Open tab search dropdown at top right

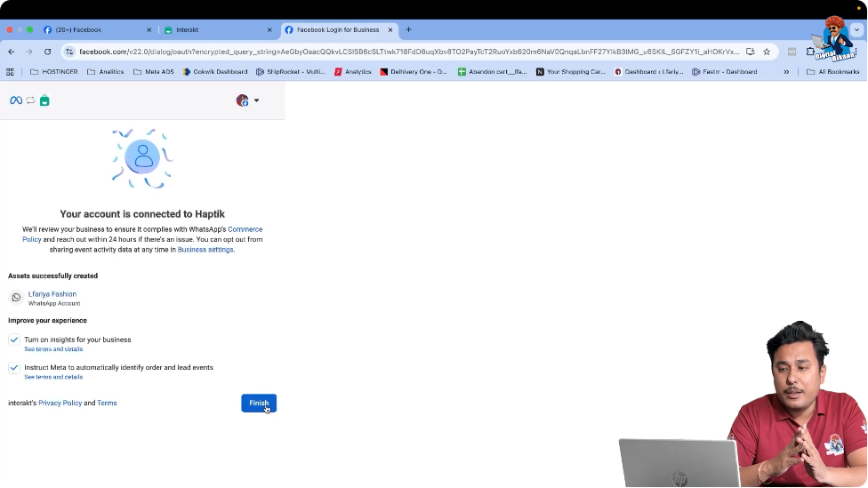(x=857, y=30)
